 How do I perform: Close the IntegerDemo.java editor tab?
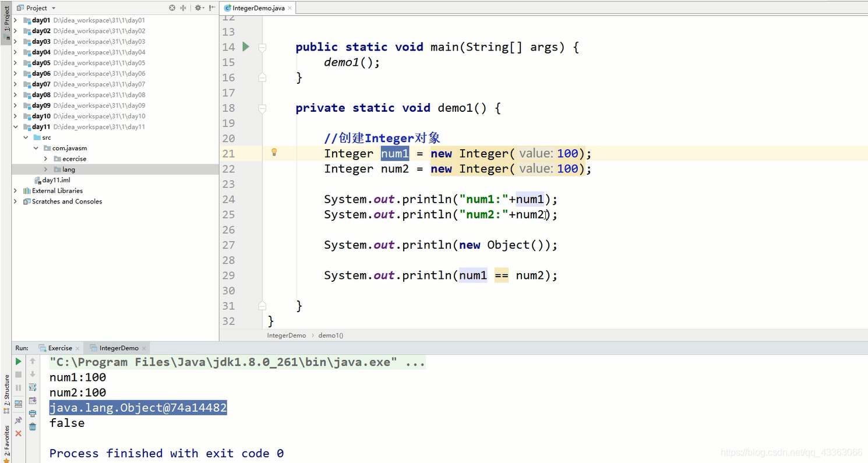point(290,9)
